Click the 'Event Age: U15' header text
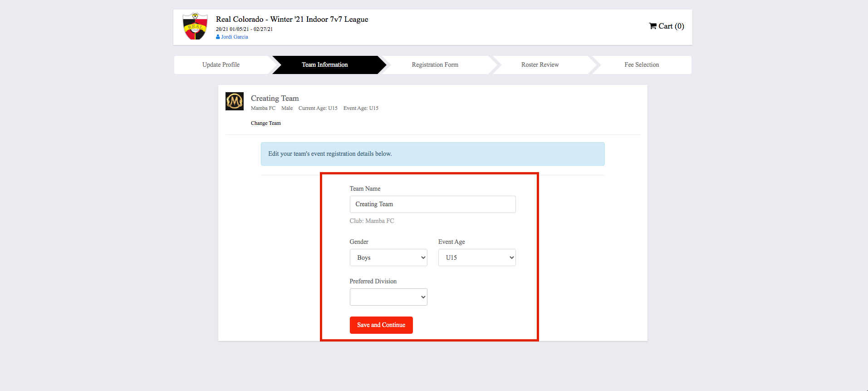The height and width of the screenshot is (391, 868). coord(361,108)
